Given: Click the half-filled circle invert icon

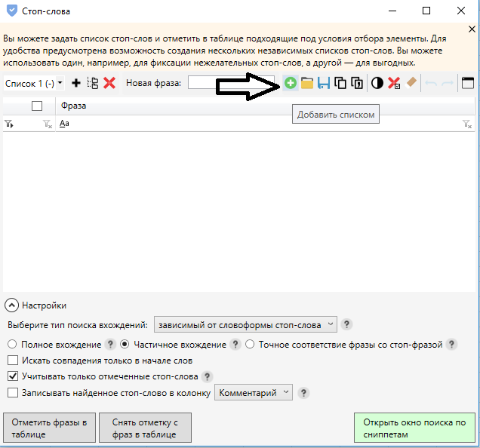Looking at the screenshot, I should pyautogui.click(x=377, y=83).
